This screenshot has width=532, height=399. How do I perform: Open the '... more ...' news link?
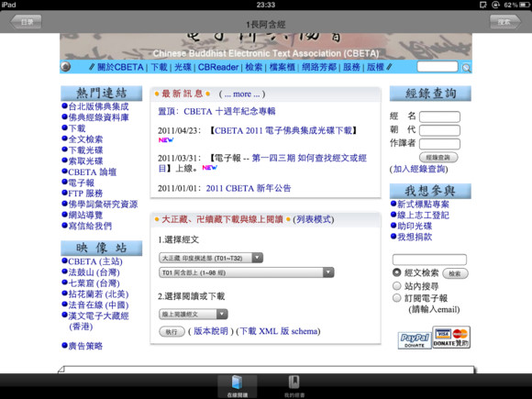(242, 94)
